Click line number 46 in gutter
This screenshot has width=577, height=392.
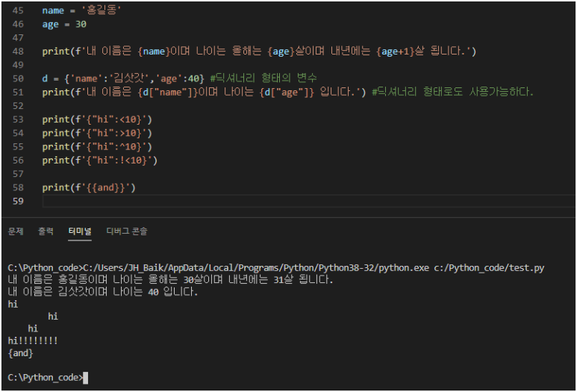click(18, 25)
